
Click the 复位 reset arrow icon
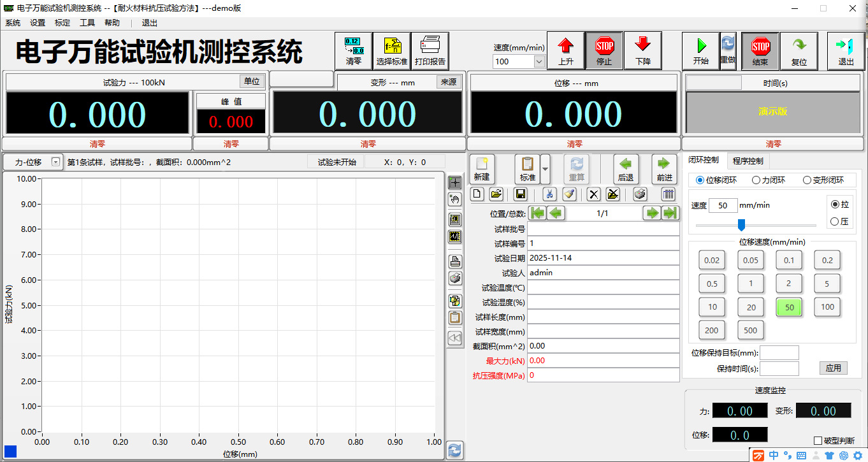point(799,51)
